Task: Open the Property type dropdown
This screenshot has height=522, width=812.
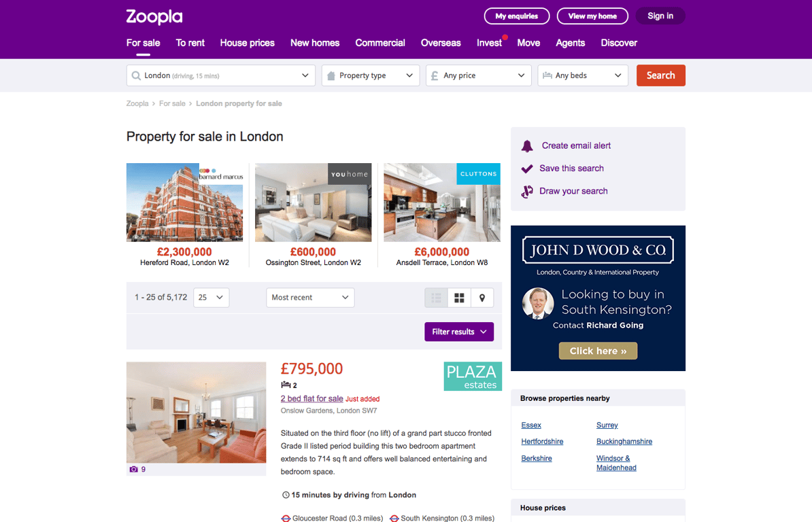Action: (370, 75)
